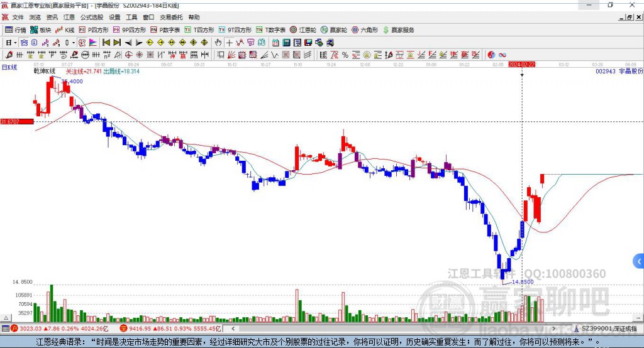Open the P四方形 tool
The height and width of the screenshot is (348, 644).
coord(94,30)
